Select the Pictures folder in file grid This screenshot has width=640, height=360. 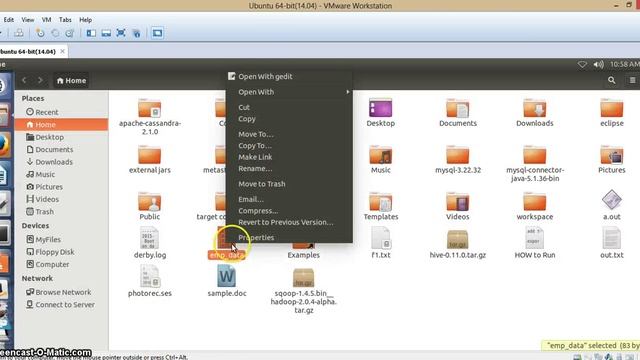tap(611, 155)
